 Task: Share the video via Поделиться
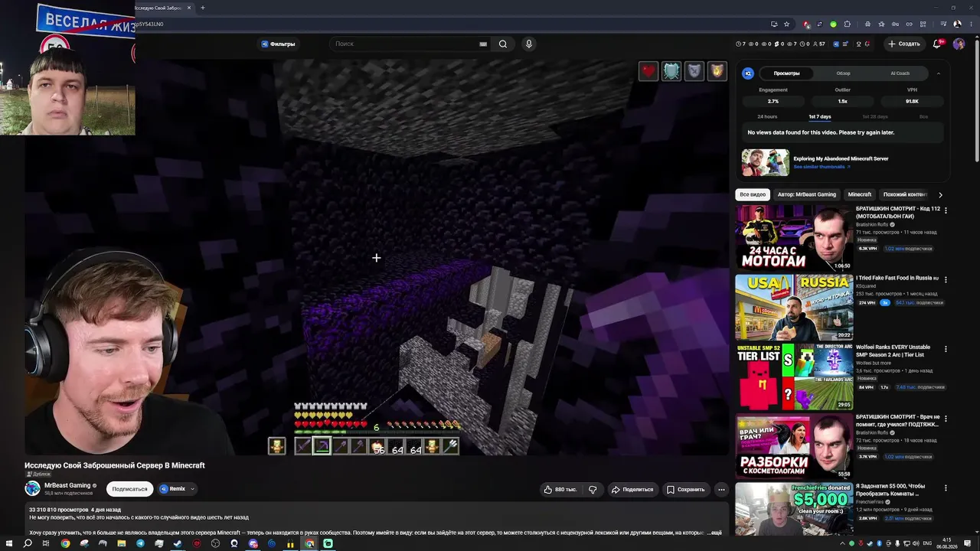632,490
